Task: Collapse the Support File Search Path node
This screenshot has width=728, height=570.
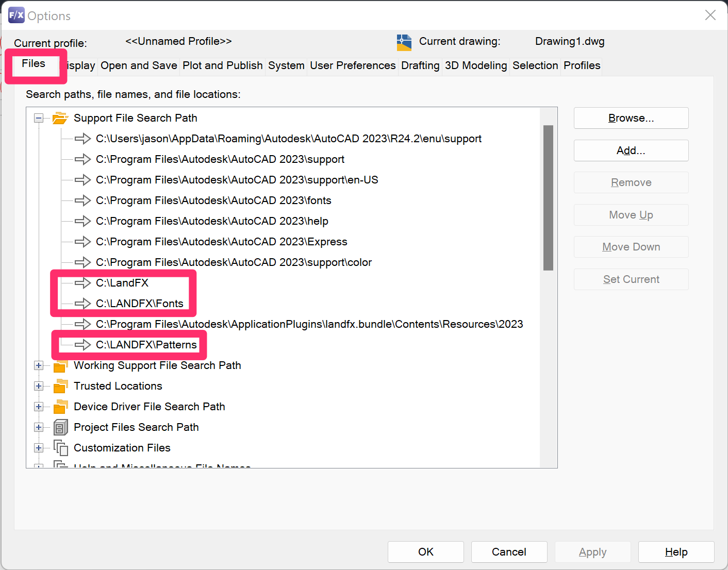Action: coord(39,118)
